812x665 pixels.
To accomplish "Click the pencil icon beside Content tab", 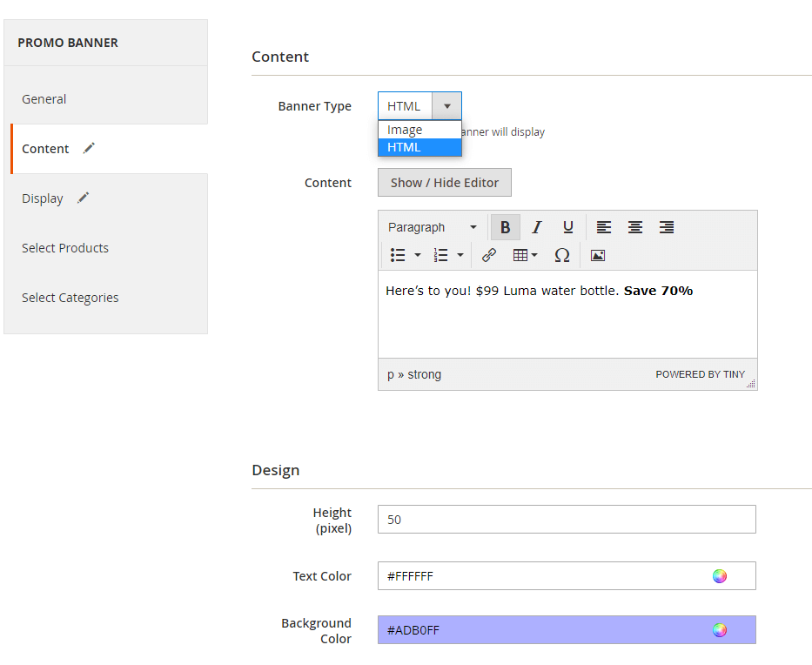I will (x=89, y=148).
